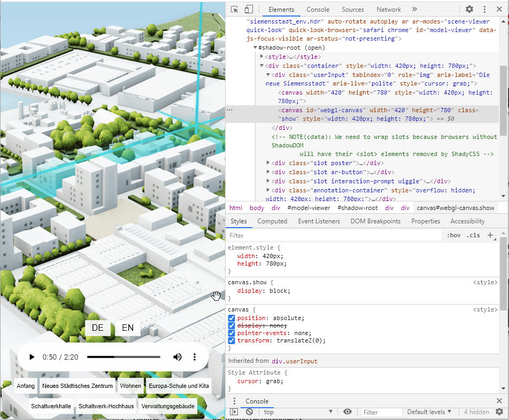The width and height of the screenshot is (509, 420).
Task: Click the clear console icon
Action: tap(249, 412)
